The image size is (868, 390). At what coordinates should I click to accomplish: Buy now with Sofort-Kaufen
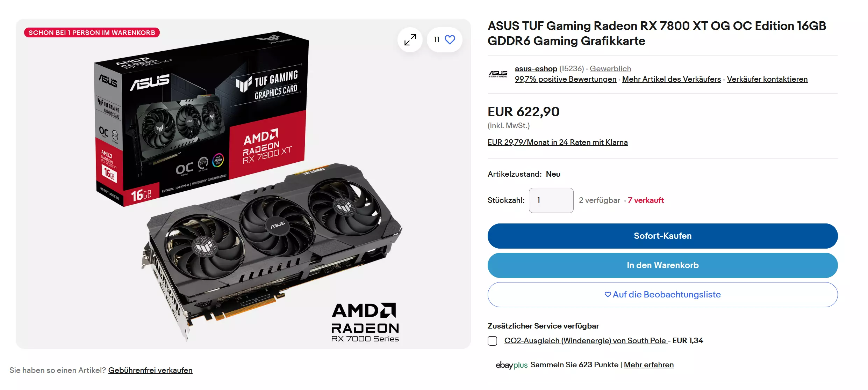click(662, 236)
